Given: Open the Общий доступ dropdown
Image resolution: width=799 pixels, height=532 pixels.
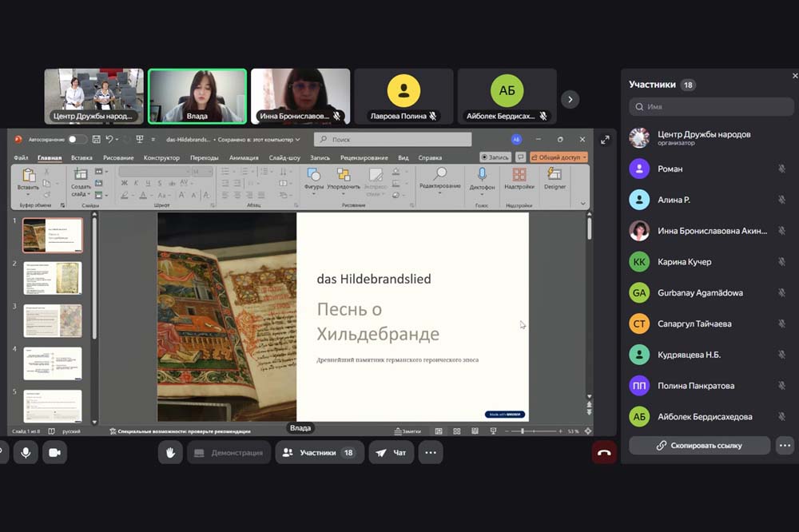Looking at the screenshot, I should [x=559, y=157].
